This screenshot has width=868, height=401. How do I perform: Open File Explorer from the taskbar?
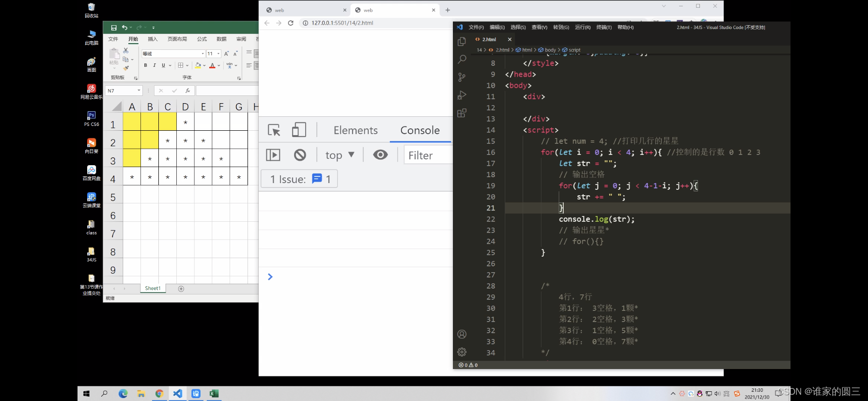[x=141, y=394]
